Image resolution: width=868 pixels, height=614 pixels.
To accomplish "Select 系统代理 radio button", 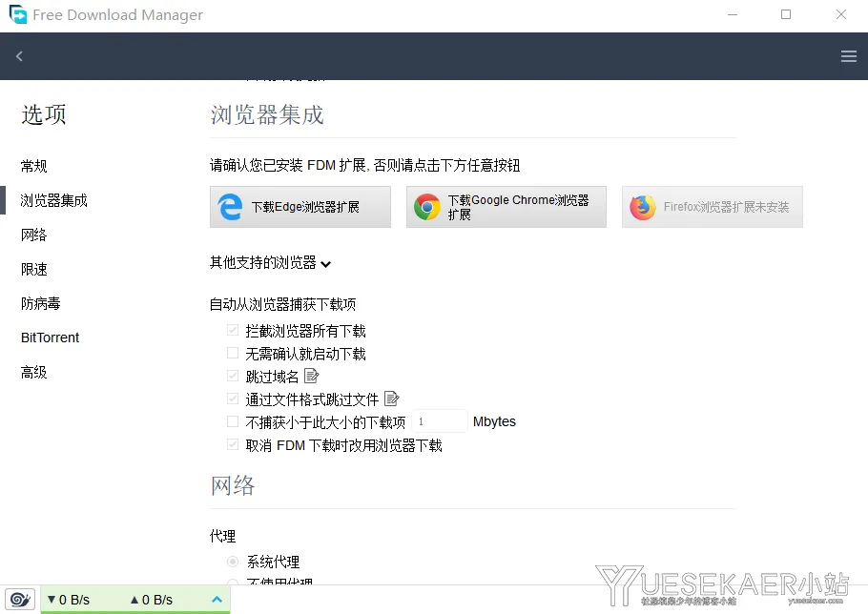I will point(233,562).
